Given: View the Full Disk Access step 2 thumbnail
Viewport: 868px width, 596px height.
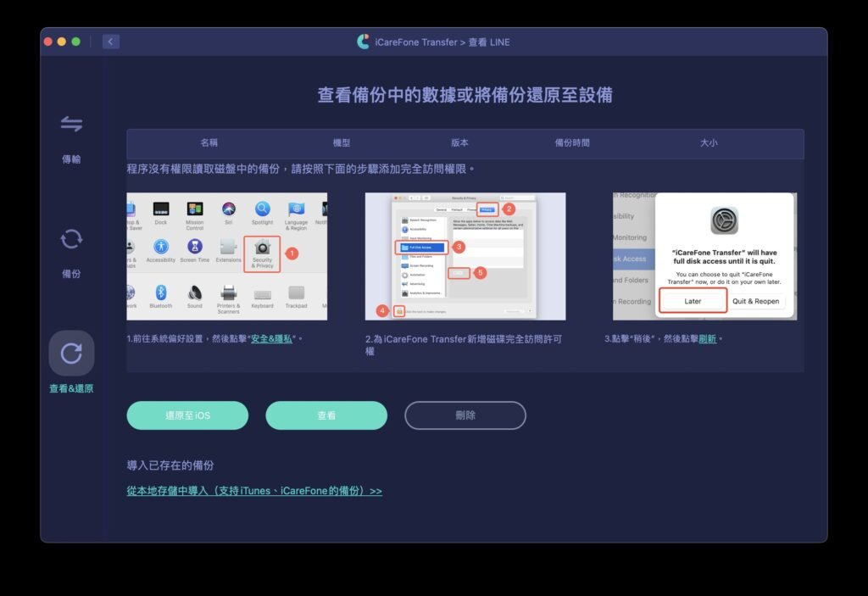Looking at the screenshot, I should click(x=465, y=256).
